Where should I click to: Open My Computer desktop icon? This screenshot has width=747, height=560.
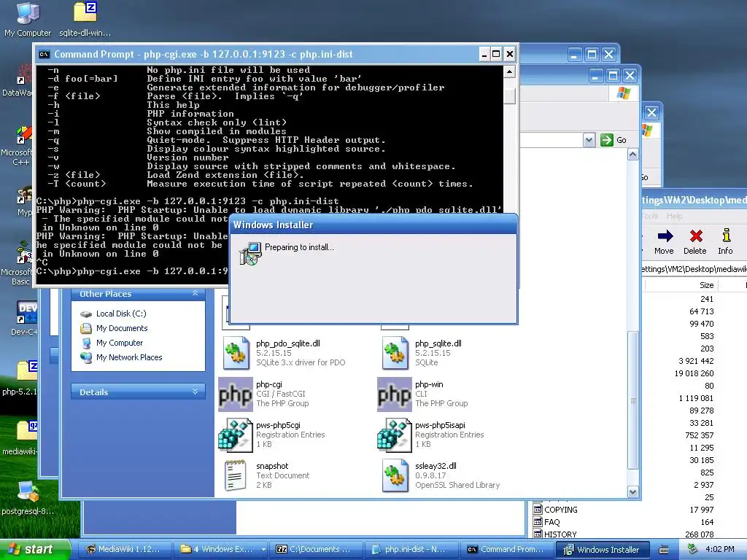click(28, 13)
